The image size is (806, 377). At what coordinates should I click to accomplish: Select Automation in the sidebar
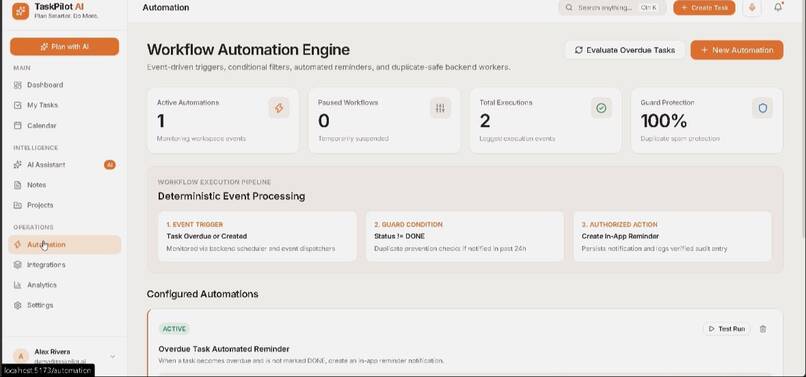64,244
